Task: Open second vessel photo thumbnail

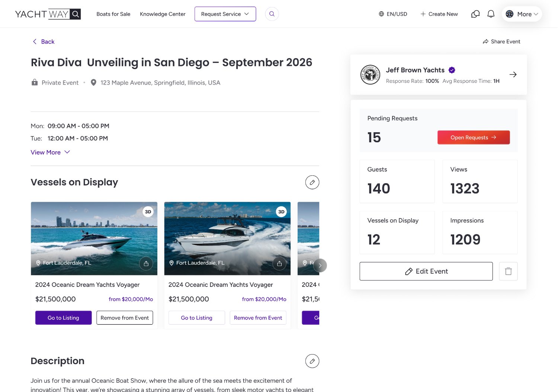Action: point(227,239)
